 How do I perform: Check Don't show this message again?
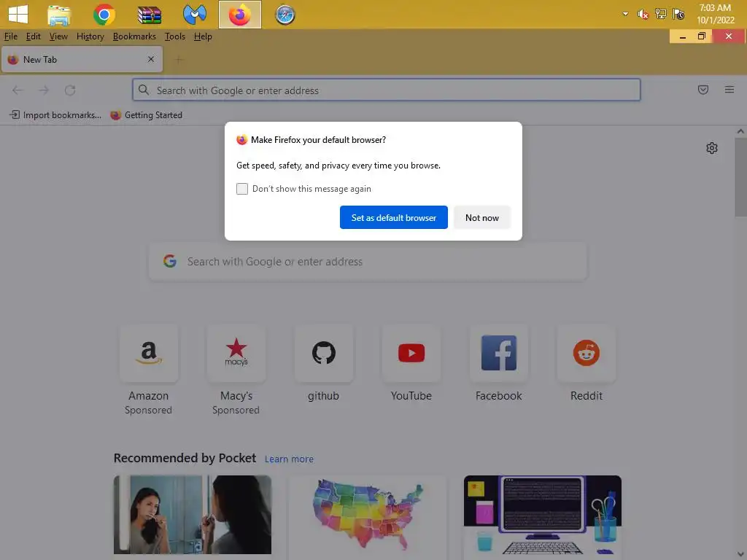click(x=242, y=189)
